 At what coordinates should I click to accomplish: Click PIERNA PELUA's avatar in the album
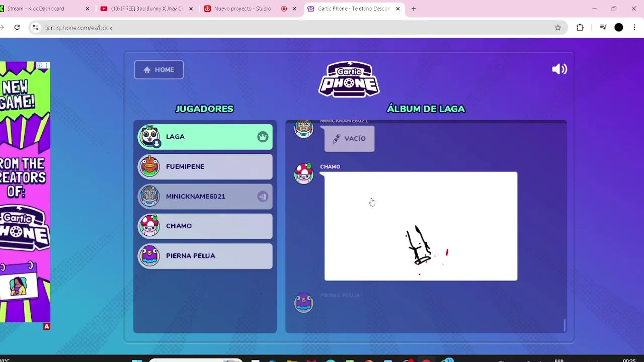coord(303,303)
